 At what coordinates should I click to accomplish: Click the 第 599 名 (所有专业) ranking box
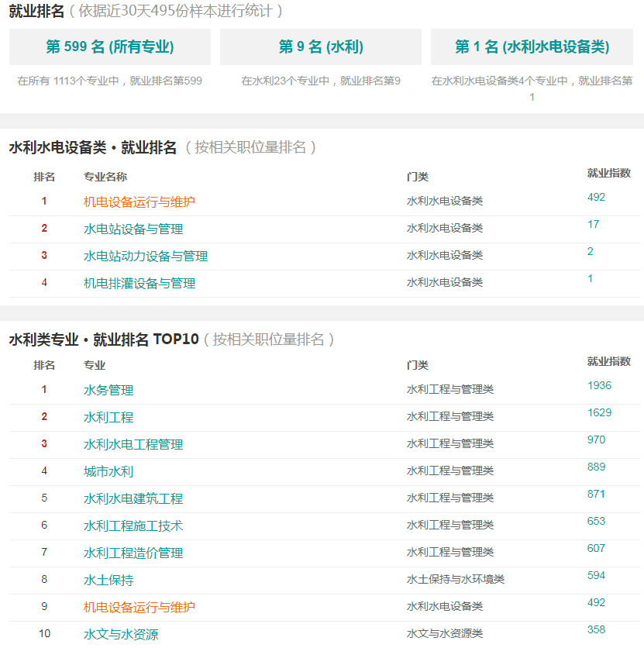click(x=110, y=47)
